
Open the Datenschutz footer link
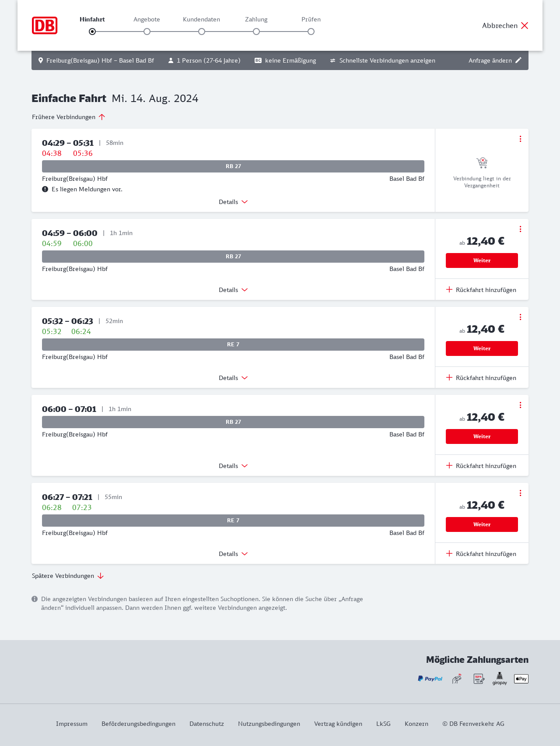coord(206,724)
